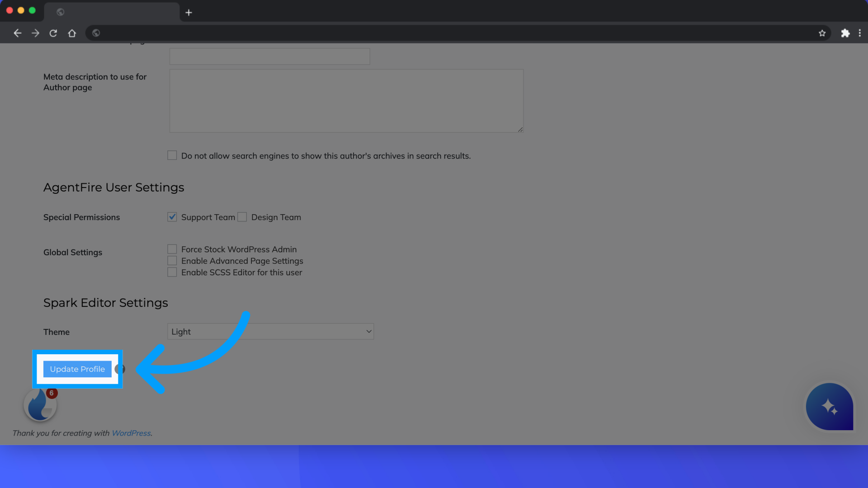Expand the Spark Editor Theme dropdown

[x=270, y=331]
